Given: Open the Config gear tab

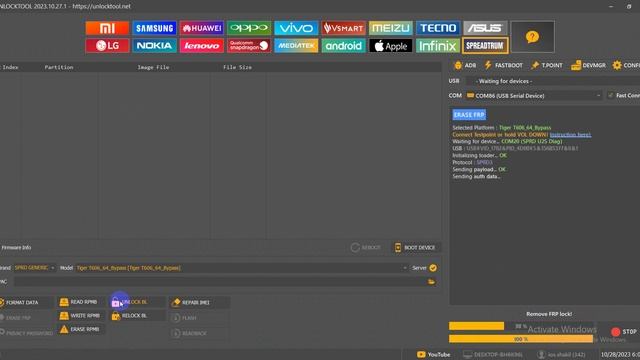Looking at the screenshot, I should coord(626,65).
